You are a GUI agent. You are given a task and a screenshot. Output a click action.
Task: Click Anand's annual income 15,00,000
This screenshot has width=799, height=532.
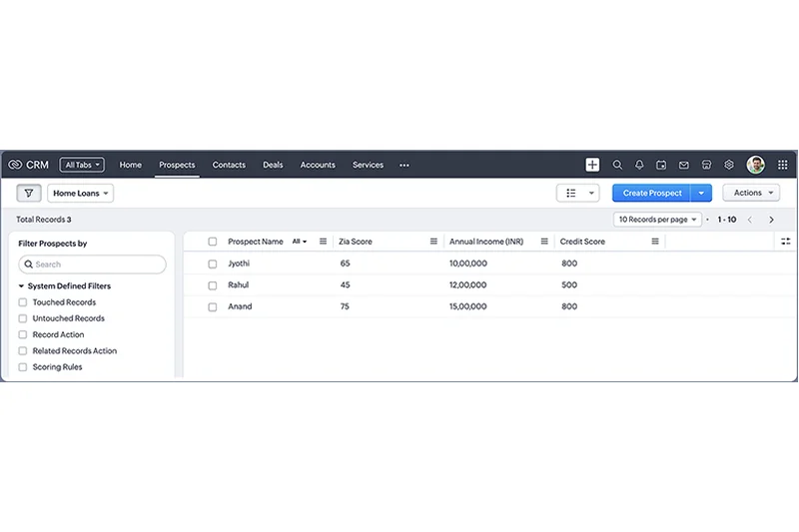tap(467, 306)
